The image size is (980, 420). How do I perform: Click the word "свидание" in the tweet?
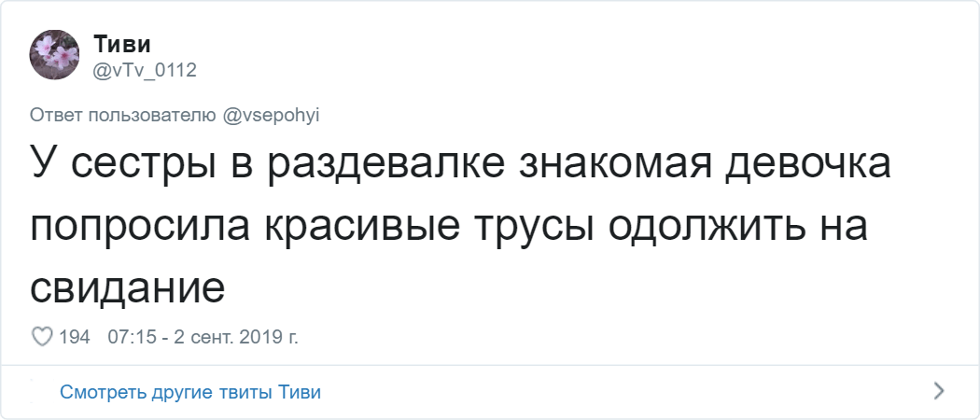pyautogui.click(x=128, y=287)
